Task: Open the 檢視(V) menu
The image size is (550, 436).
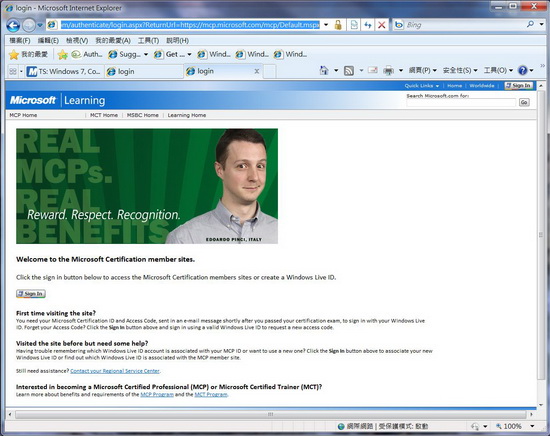Action: 77,40
